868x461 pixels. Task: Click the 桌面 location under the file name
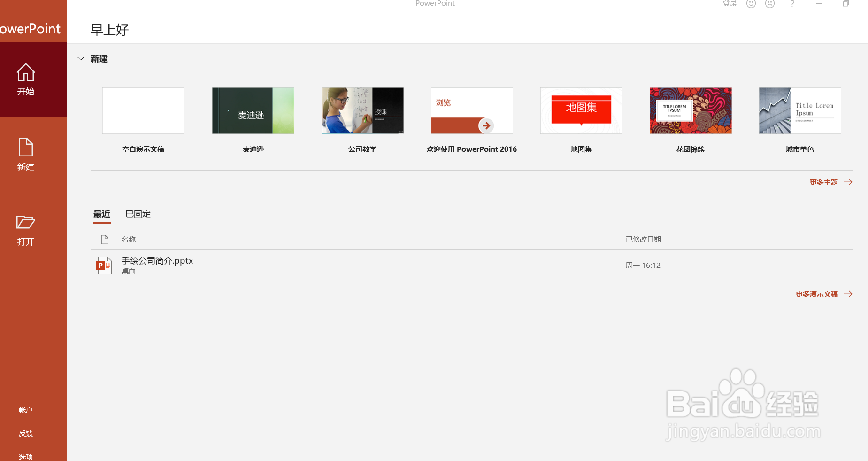click(129, 271)
